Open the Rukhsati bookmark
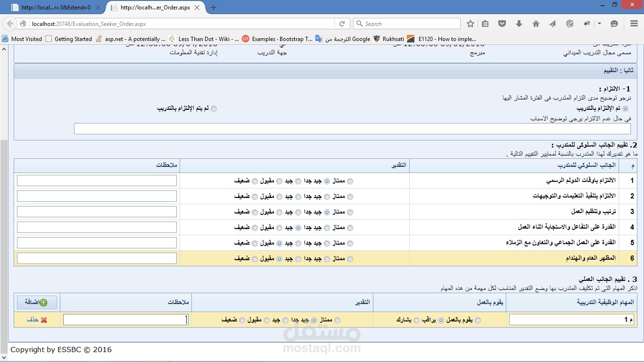The width and height of the screenshot is (644, 362). [388, 39]
